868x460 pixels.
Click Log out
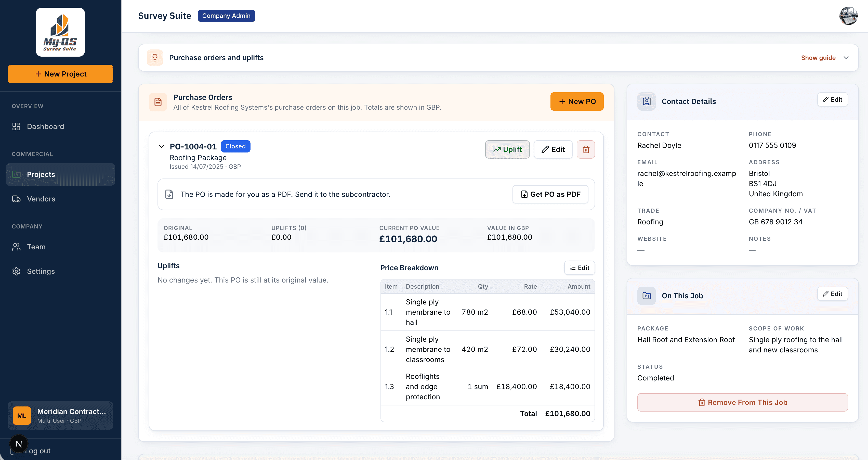(x=37, y=451)
